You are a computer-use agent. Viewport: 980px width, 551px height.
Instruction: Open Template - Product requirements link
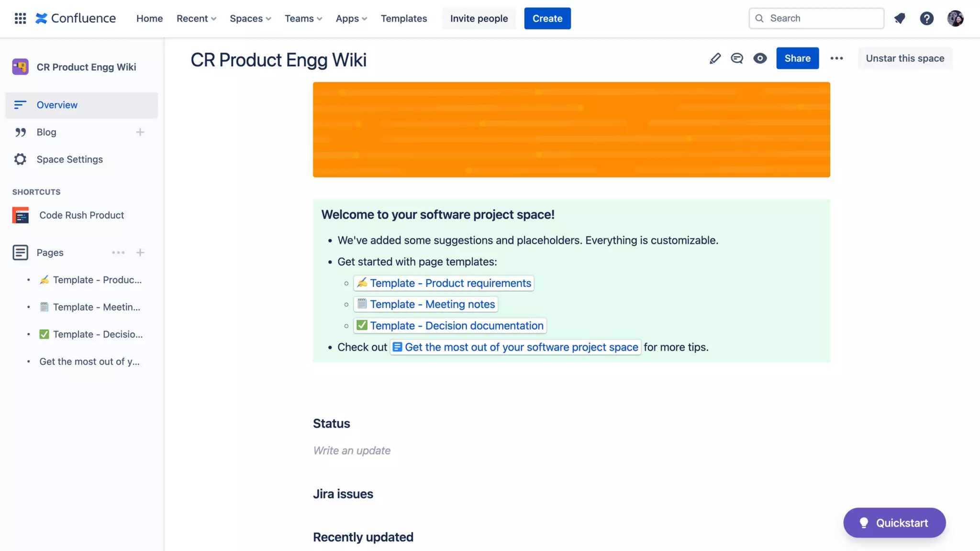click(450, 283)
